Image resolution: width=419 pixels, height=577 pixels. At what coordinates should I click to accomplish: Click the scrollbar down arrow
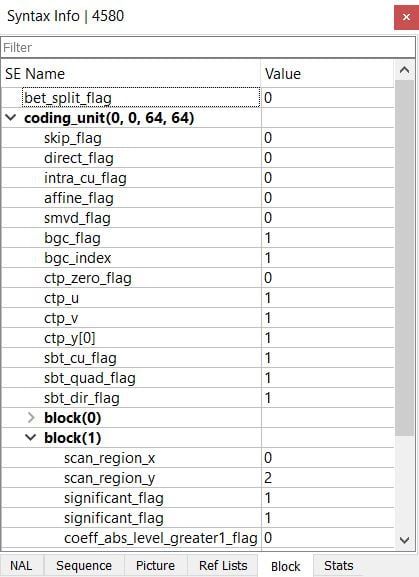pyautogui.click(x=405, y=540)
